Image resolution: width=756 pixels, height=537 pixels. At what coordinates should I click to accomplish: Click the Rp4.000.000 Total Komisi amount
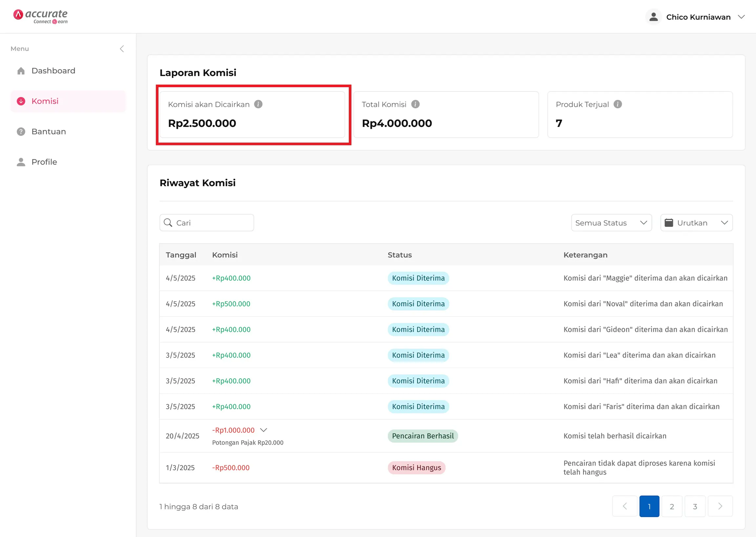click(x=397, y=123)
